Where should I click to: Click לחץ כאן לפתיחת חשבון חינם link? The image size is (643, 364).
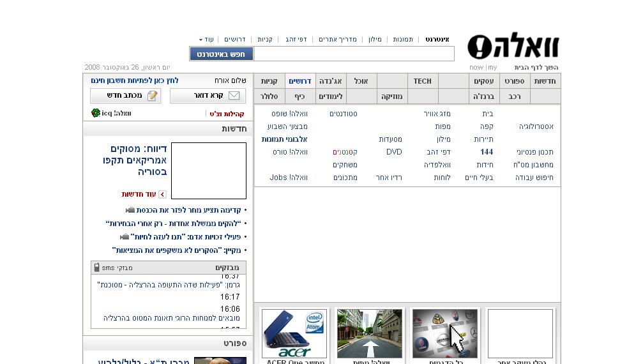pos(135,80)
